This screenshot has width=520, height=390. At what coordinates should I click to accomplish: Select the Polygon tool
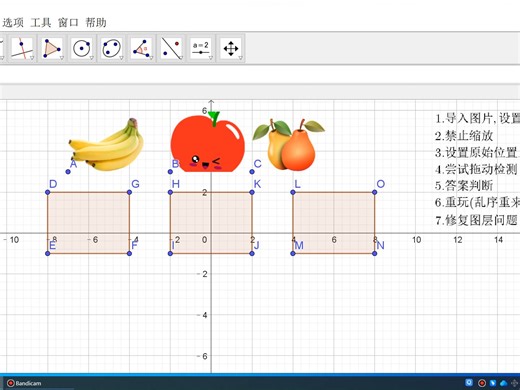[x=52, y=48]
